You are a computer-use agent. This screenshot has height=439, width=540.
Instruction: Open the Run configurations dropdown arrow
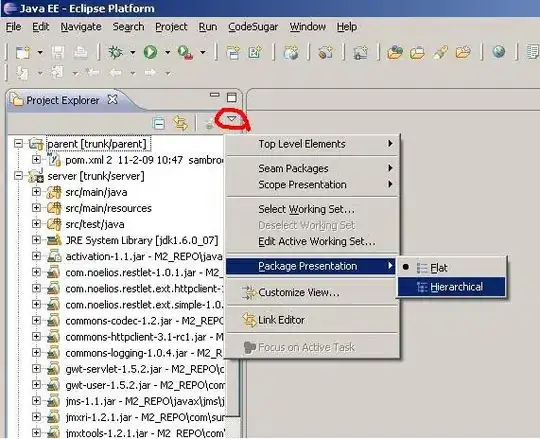click(168, 53)
